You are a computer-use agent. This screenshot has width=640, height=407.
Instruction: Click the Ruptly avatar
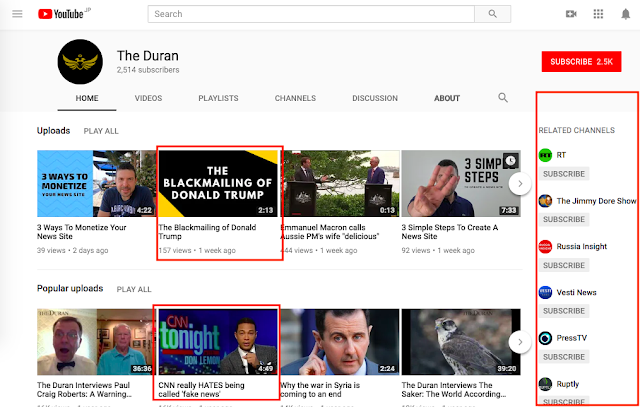[x=545, y=384]
